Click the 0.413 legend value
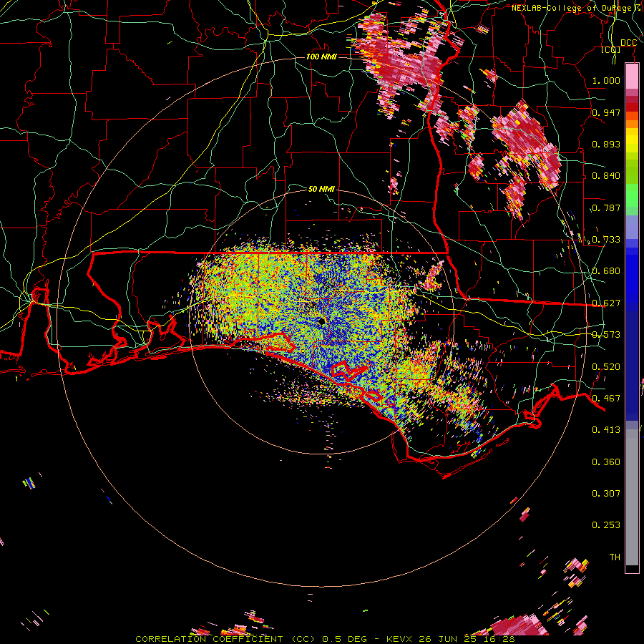Image resolution: width=644 pixels, height=644 pixels. tap(606, 430)
